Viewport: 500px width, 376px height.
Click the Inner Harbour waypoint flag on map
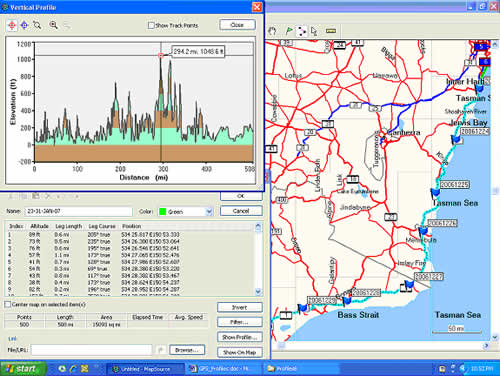click(x=479, y=88)
